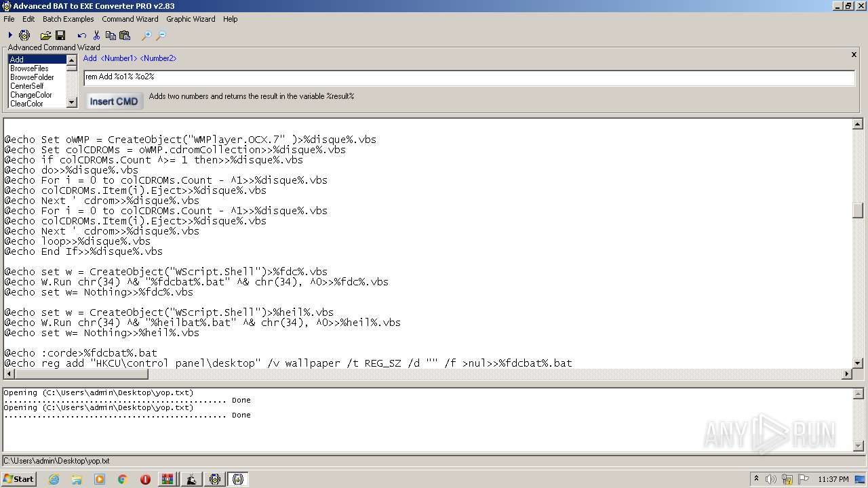Click the command list scroll up arrow
The width and height of the screenshot is (868, 488).
pos(72,60)
